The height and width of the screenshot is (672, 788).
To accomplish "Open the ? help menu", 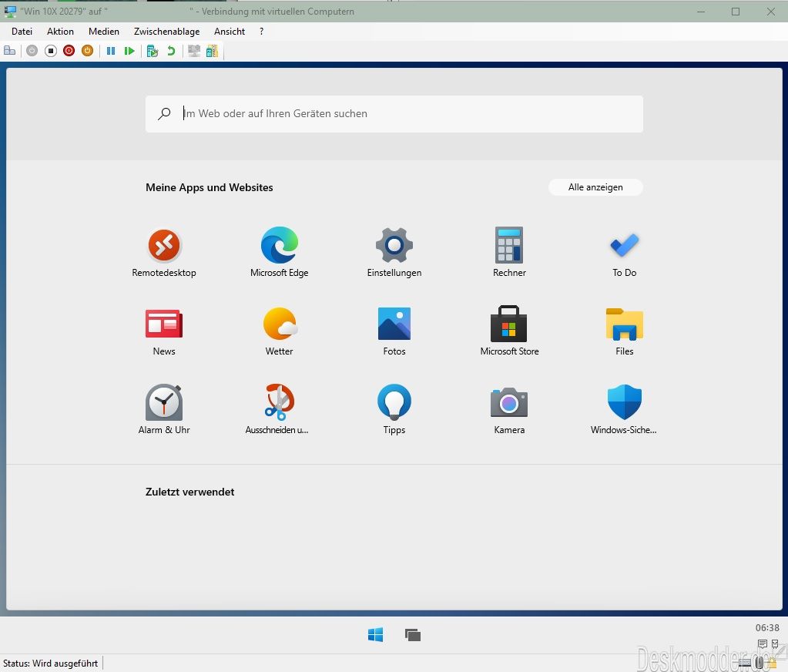I will (x=261, y=31).
